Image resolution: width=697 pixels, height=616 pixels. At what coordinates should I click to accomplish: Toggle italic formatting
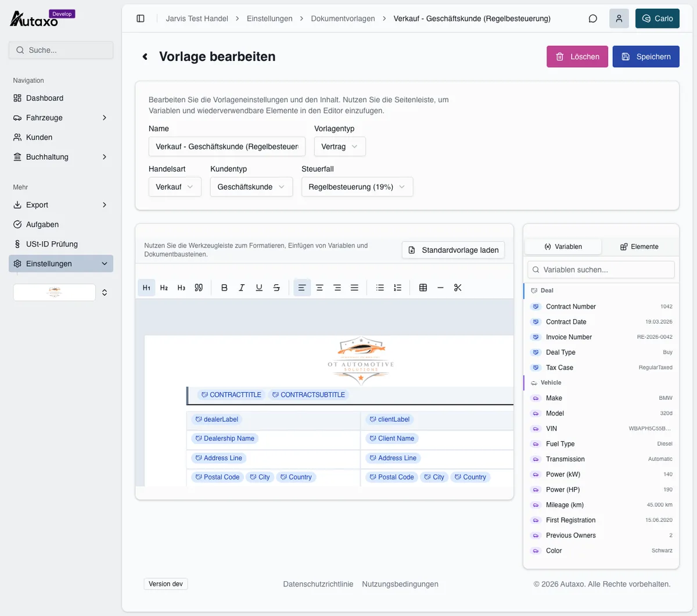click(x=242, y=288)
